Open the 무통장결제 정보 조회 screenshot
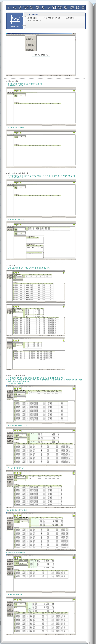 pos(41,241)
